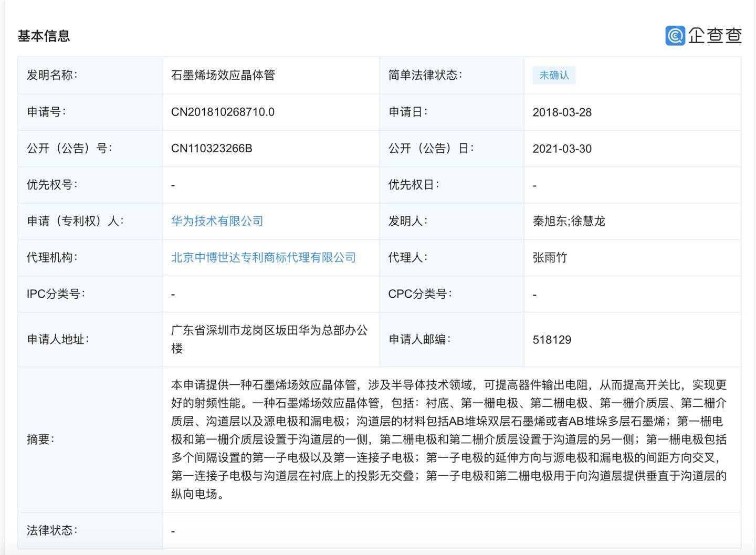Click the blue 企查查 logo icon
Image resolution: width=756 pixels, height=555 pixels.
click(675, 36)
